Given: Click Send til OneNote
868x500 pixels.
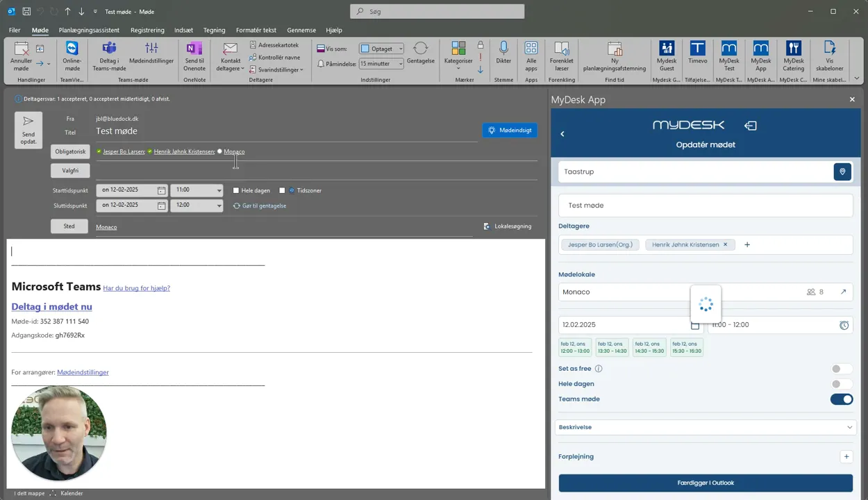Looking at the screenshot, I should coord(194,56).
